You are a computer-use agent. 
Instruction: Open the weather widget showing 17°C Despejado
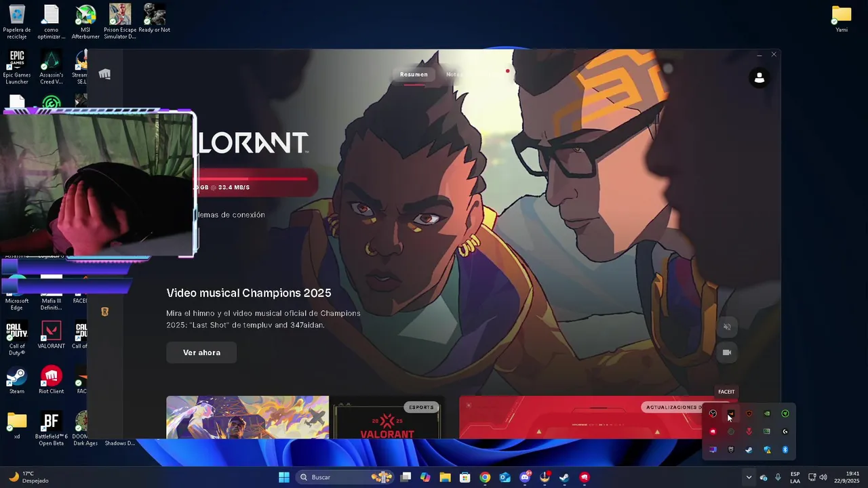click(28, 477)
